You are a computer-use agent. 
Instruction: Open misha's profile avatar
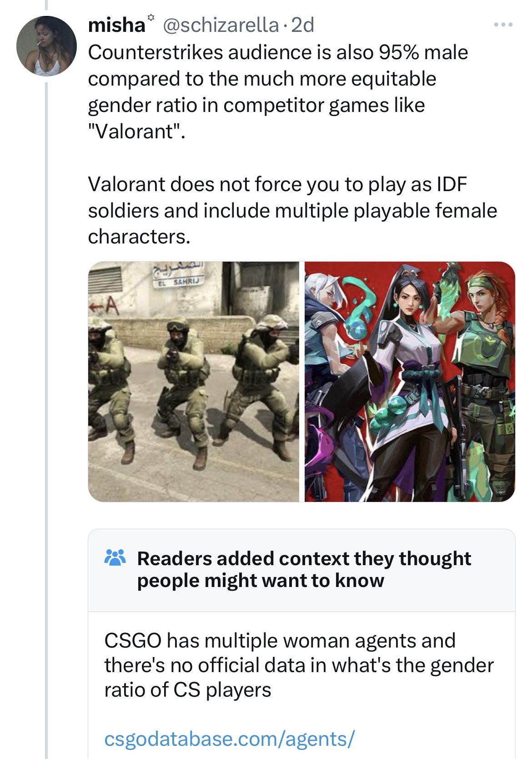click(46, 46)
